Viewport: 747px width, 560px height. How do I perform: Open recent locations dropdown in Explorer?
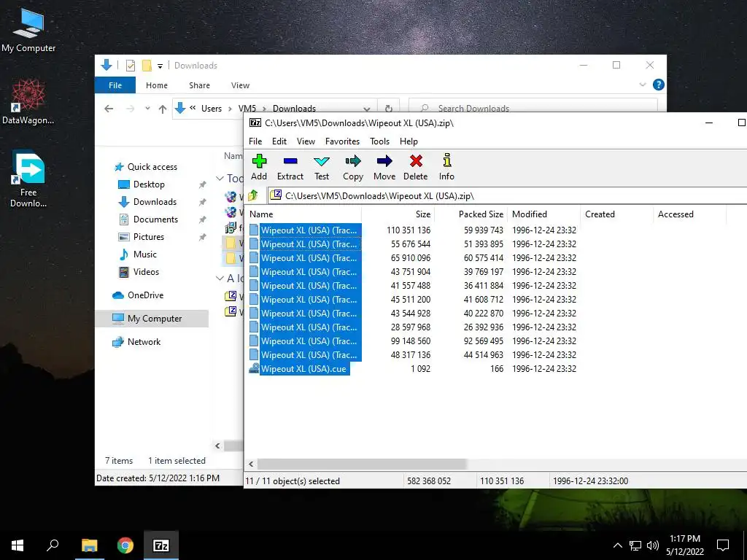pos(147,109)
